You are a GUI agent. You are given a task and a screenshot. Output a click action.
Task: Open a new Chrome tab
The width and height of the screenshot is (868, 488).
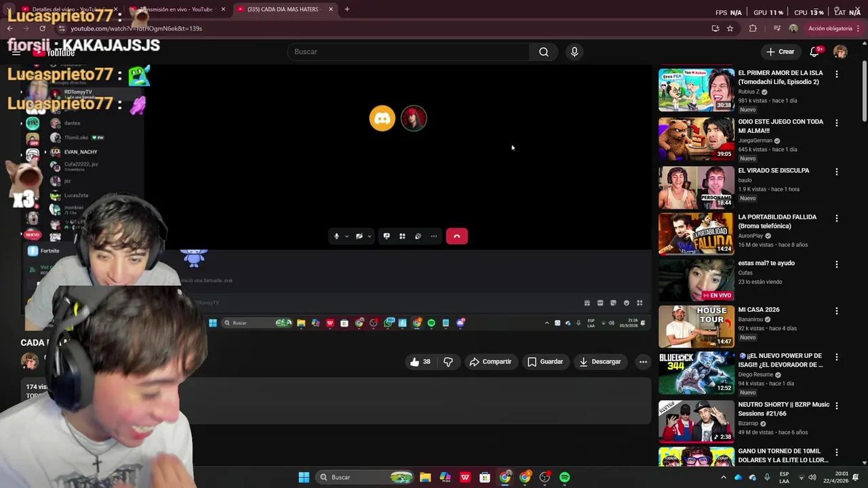point(347,9)
